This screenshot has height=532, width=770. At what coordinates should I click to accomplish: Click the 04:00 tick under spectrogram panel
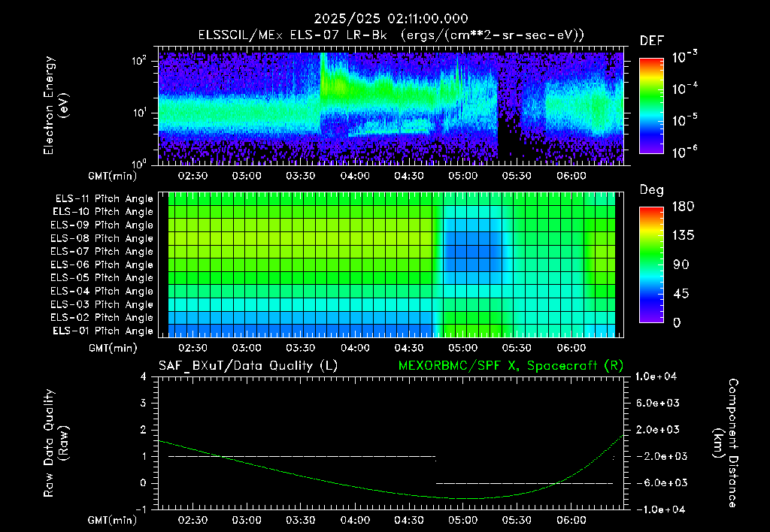(x=355, y=176)
